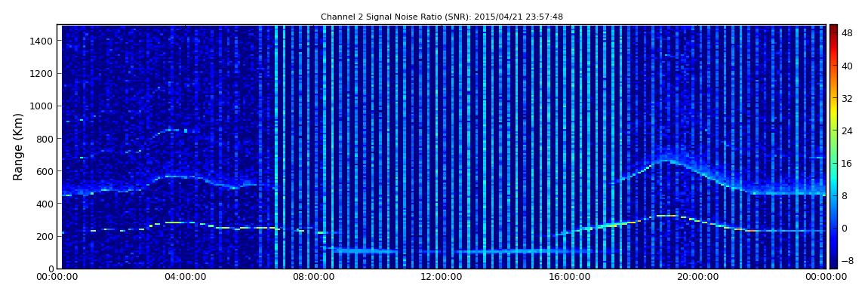Screen dimensions: 868x307
Task: Click the 400 range tick label
Action: pos(45,204)
